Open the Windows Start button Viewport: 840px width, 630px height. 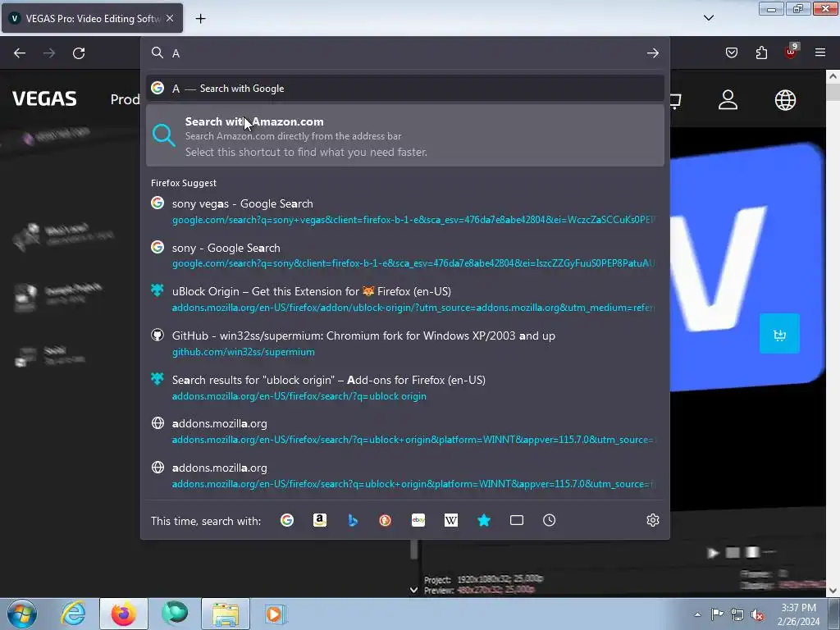click(22, 614)
